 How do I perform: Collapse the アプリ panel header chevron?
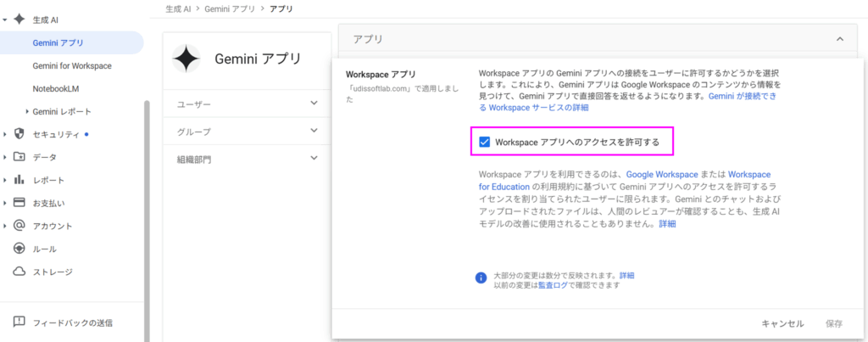(x=840, y=39)
